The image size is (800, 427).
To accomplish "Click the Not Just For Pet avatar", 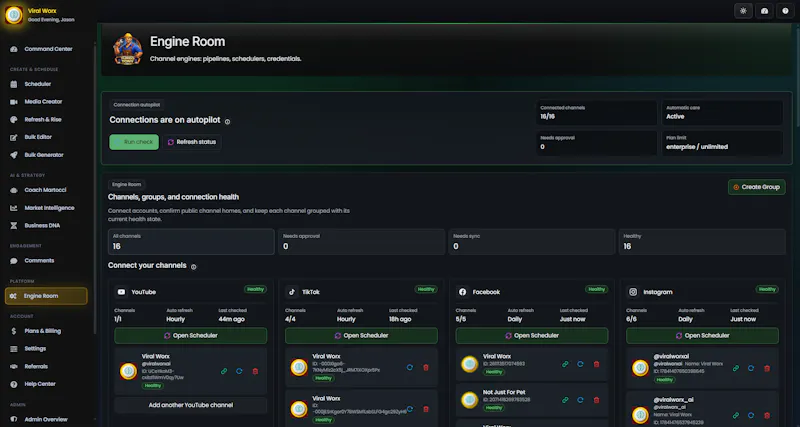I will click(x=469, y=400).
